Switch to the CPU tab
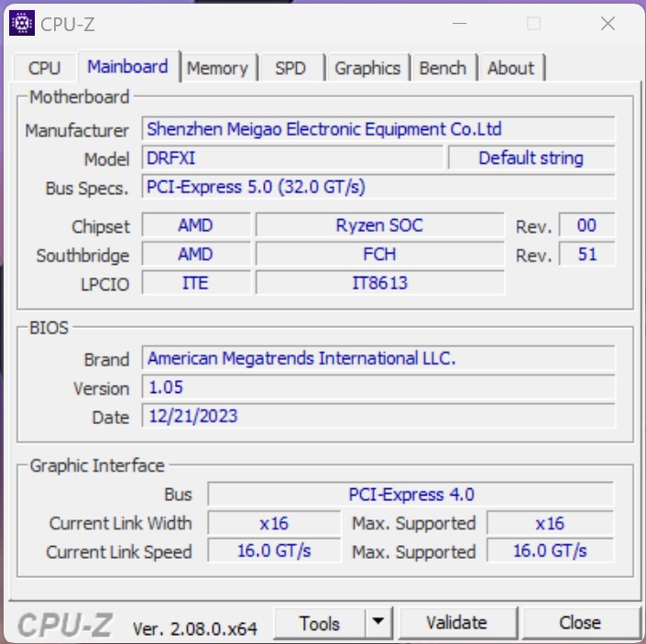Image resolution: width=646 pixels, height=644 pixels. pyautogui.click(x=45, y=68)
